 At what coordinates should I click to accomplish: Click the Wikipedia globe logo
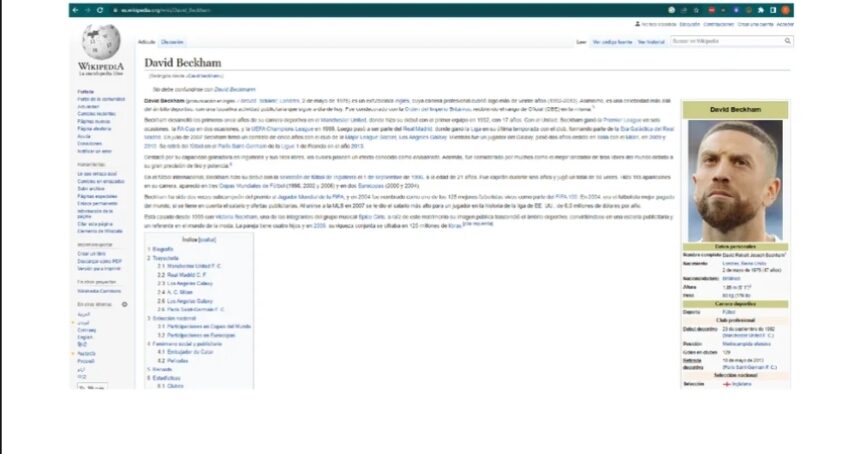click(x=100, y=41)
